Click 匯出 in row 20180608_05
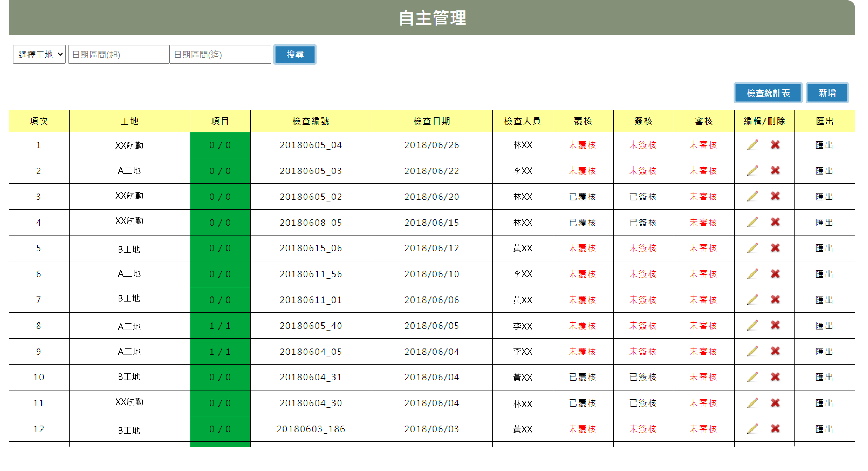This screenshot has height=471, width=868. click(824, 223)
